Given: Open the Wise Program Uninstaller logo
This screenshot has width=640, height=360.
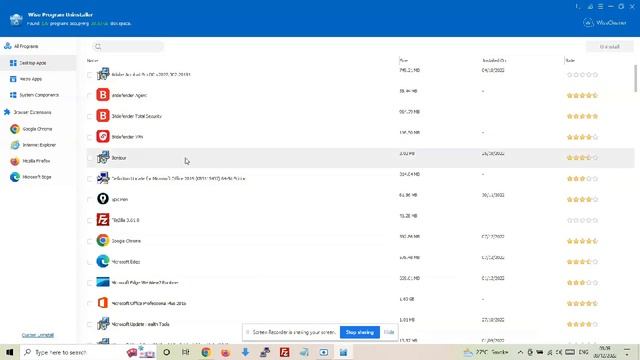Looking at the screenshot, I should pyautogui.click(x=16, y=19).
